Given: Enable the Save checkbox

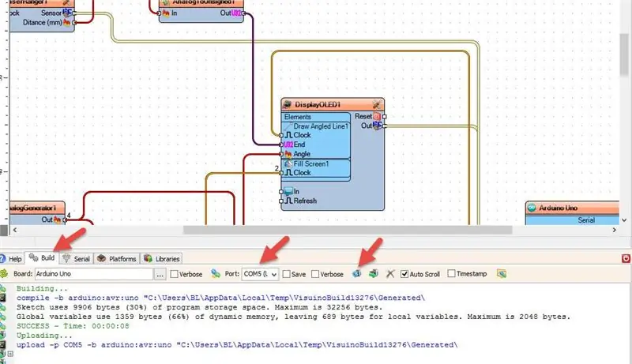Looking at the screenshot, I should coord(286,274).
